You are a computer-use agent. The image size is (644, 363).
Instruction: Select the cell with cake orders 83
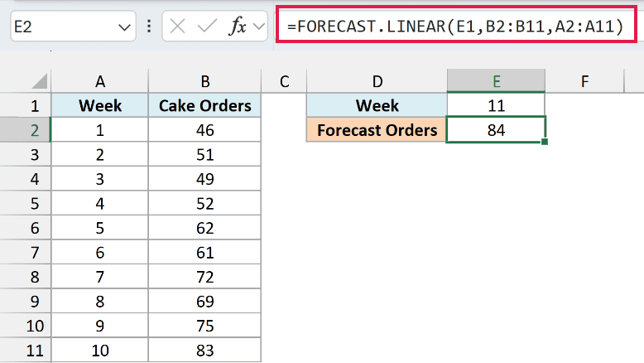tap(205, 351)
